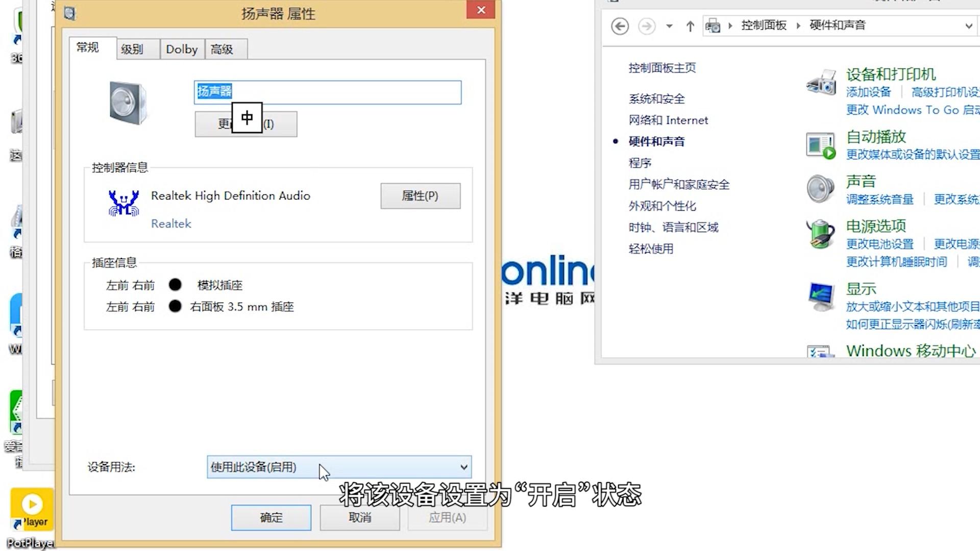Expand address bar history dropdown
The image size is (980, 551).
click(968, 26)
